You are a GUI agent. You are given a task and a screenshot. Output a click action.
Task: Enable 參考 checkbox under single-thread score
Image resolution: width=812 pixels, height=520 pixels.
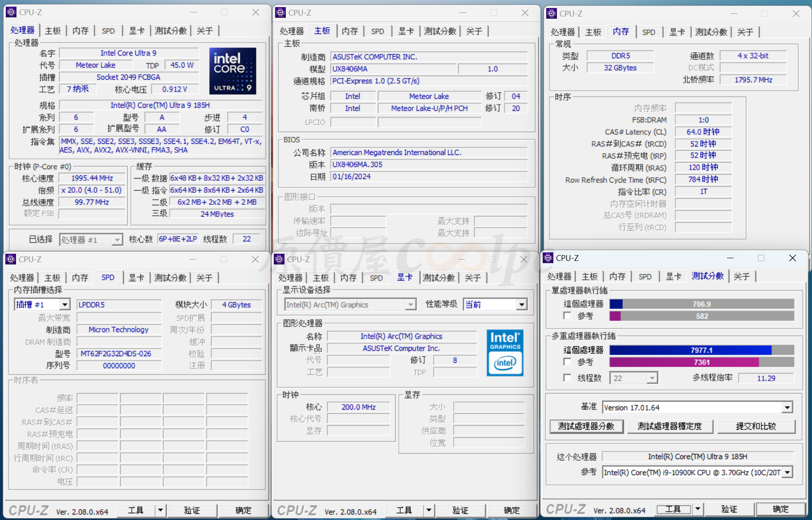567,316
